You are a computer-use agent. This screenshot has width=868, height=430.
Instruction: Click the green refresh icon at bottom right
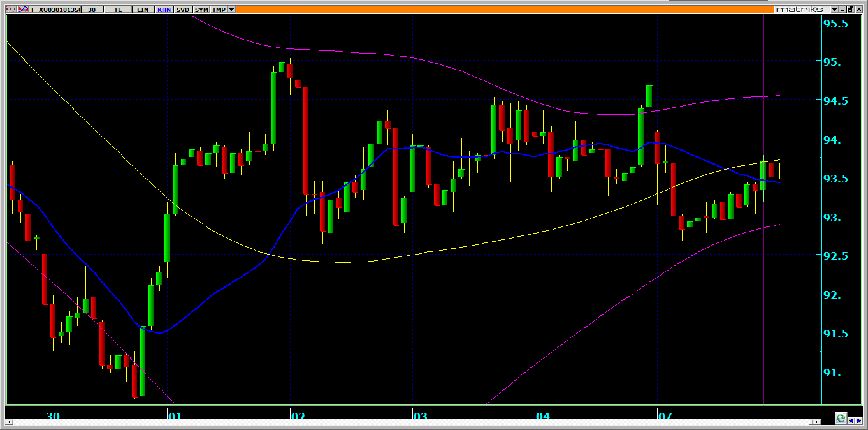[x=841, y=419]
